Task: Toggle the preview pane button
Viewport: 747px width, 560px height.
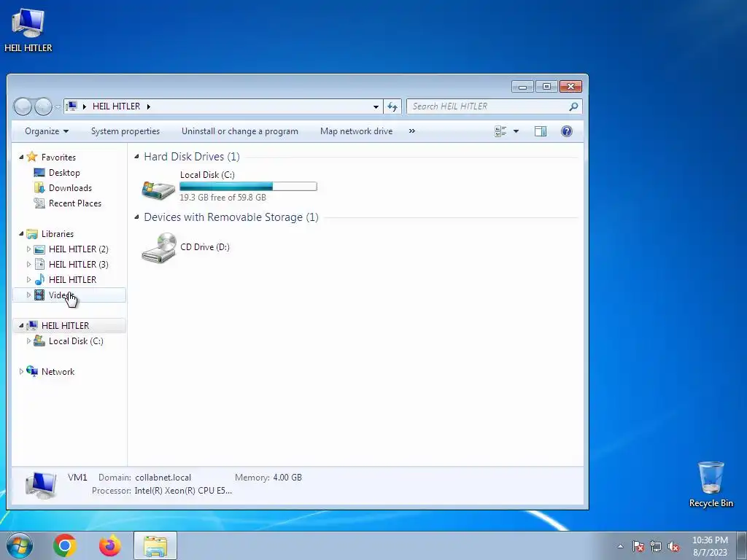Action: click(x=541, y=131)
